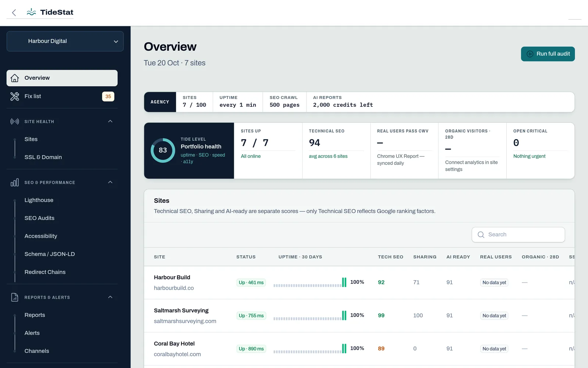Open Reports in the sidebar
This screenshot has height=368, width=588.
pos(35,315)
